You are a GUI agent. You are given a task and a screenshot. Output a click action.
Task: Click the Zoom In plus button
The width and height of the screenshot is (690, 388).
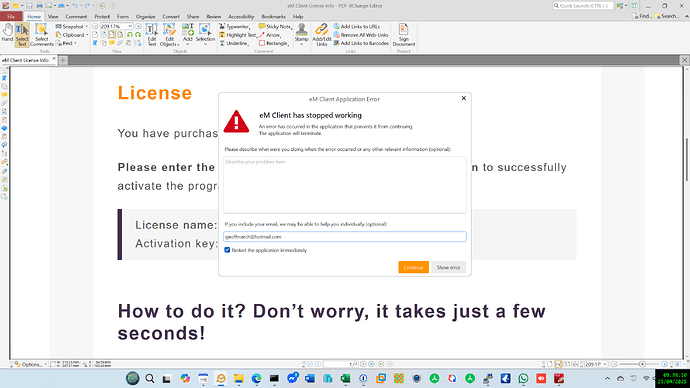click(x=138, y=26)
